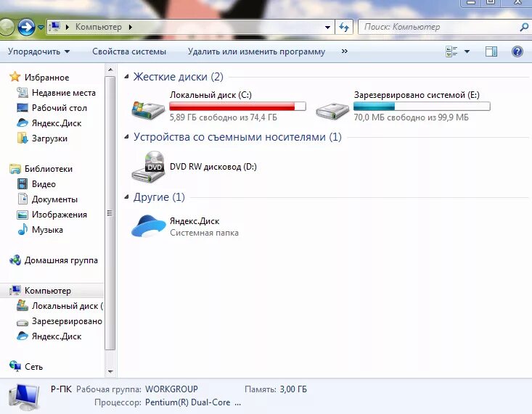Viewport: 532px width, 414px height.
Task: Open Домашняя группа
Action: click(61, 260)
